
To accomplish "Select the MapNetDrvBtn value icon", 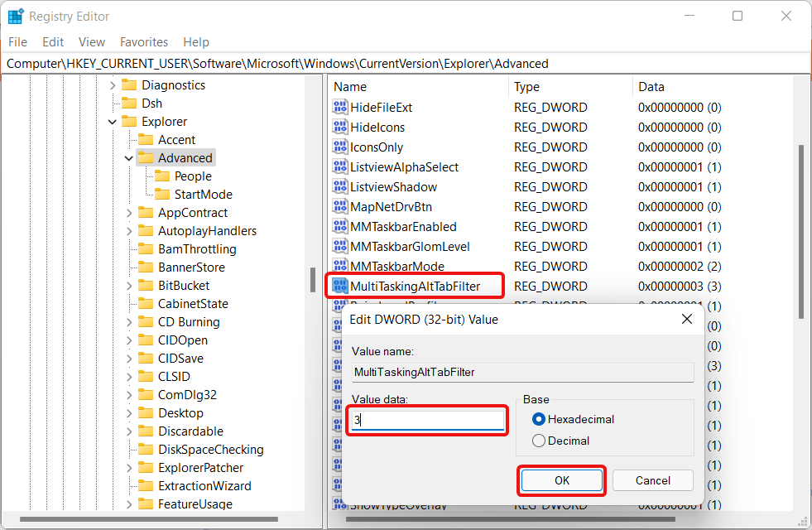I will (339, 207).
